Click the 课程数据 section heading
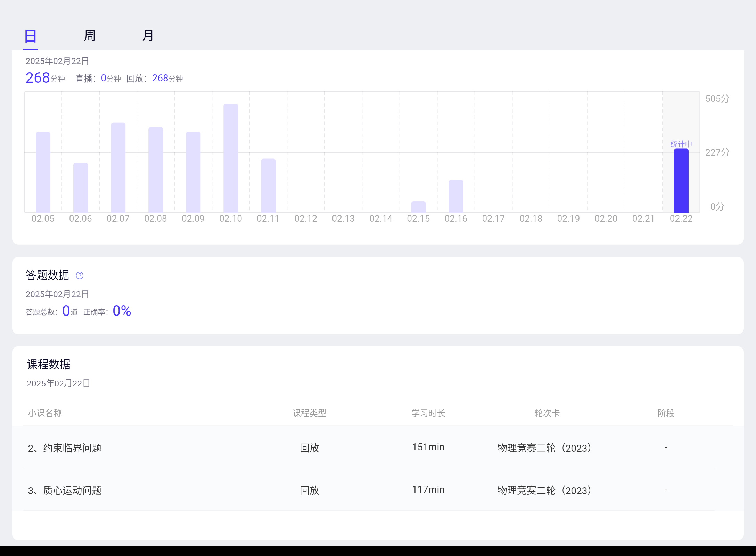The image size is (756, 556). coord(49,365)
